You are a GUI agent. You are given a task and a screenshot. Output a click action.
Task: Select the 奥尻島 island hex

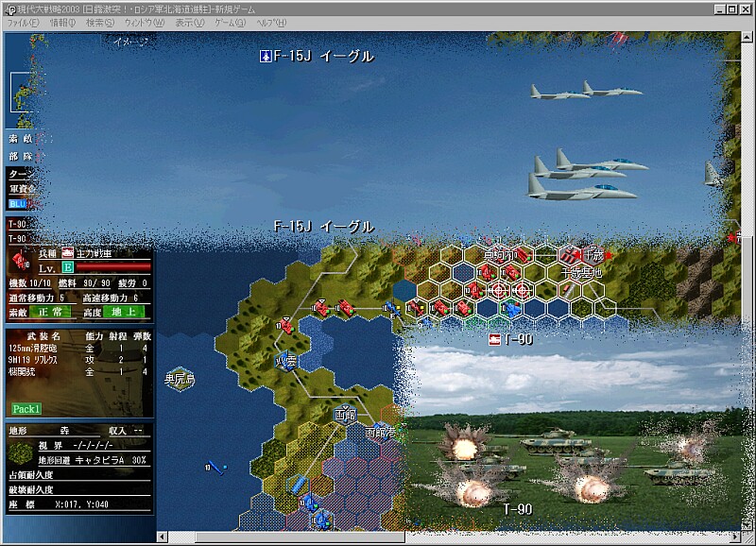[x=180, y=379]
